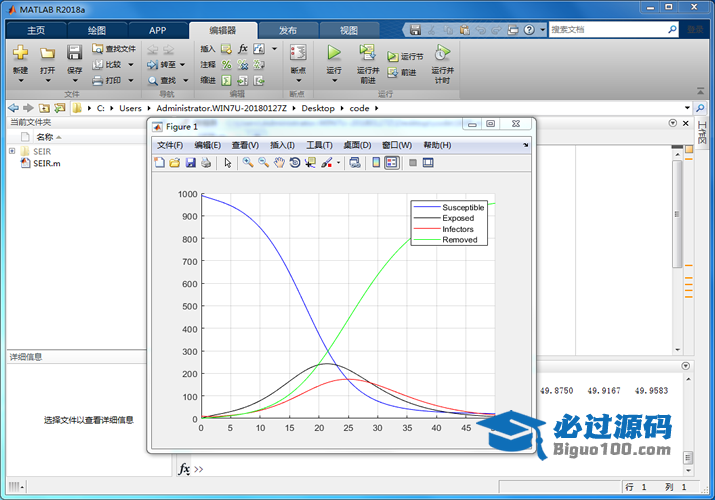The height and width of the screenshot is (500, 715).
Task: Click the Browse for folder icon
Action: tap(60, 108)
